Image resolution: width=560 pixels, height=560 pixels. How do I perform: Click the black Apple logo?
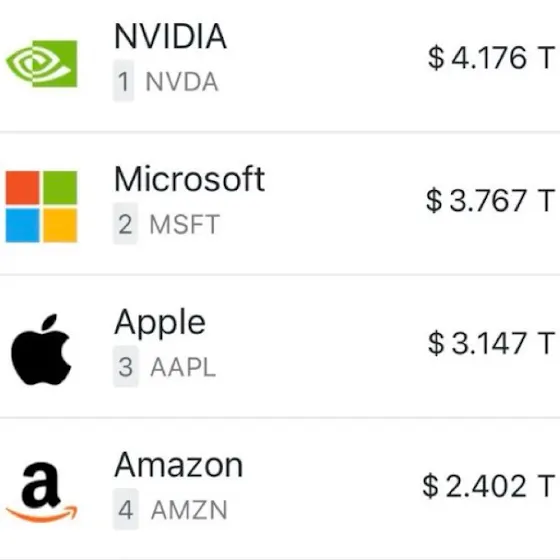[41, 349]
